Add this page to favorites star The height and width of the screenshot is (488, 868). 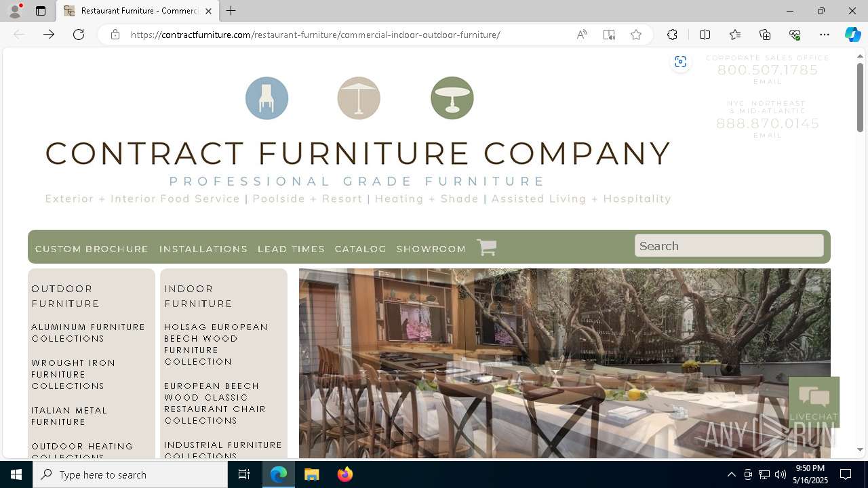pos(635,35)
